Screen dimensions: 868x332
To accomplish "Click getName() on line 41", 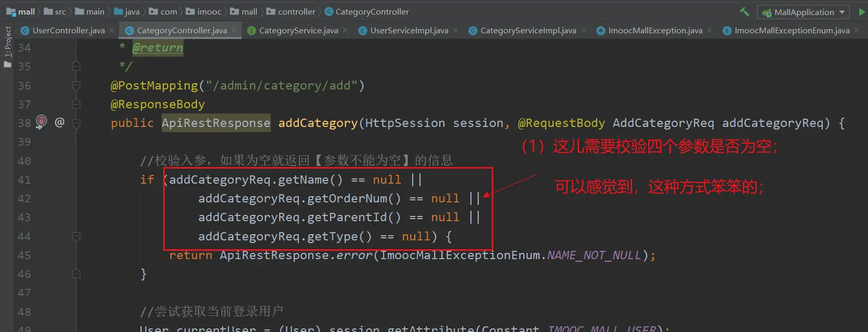I will click(x=310, y=180).
